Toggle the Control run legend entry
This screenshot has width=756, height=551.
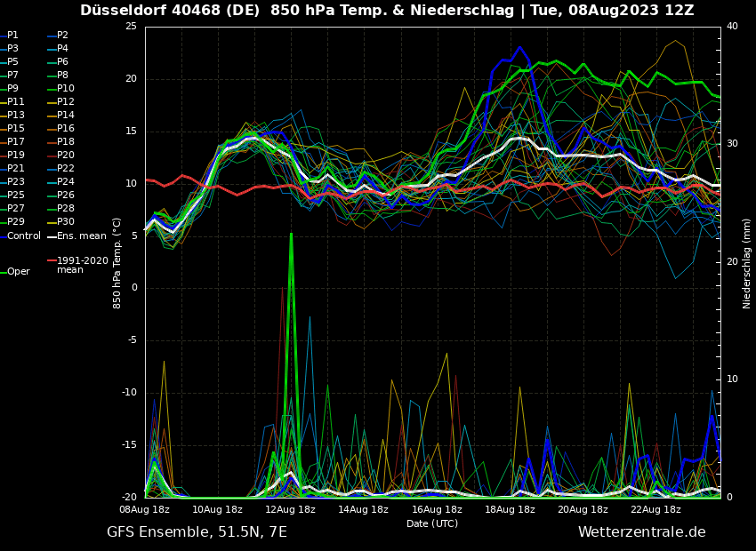click(24, 236)
